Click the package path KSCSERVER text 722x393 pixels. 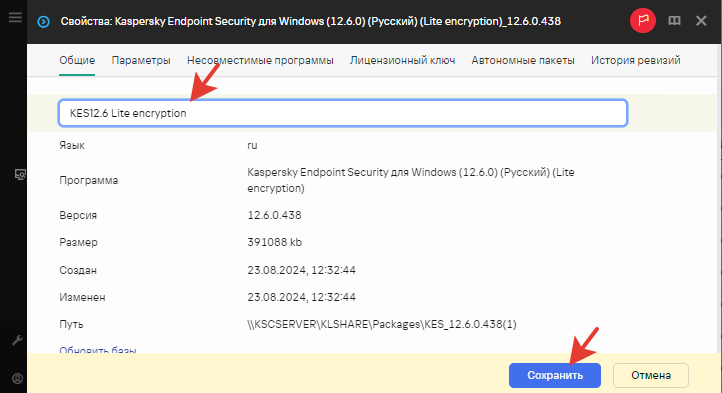coord(382,324)
